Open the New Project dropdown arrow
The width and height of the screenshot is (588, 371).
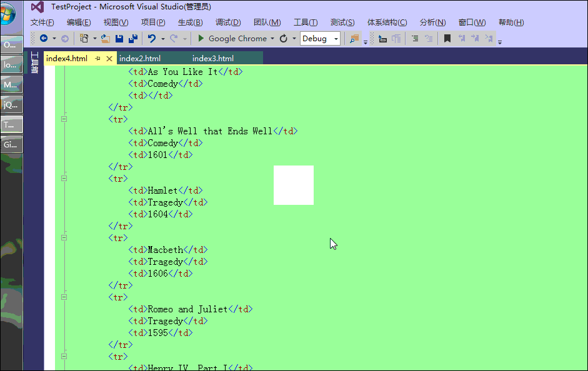point(94,39)
